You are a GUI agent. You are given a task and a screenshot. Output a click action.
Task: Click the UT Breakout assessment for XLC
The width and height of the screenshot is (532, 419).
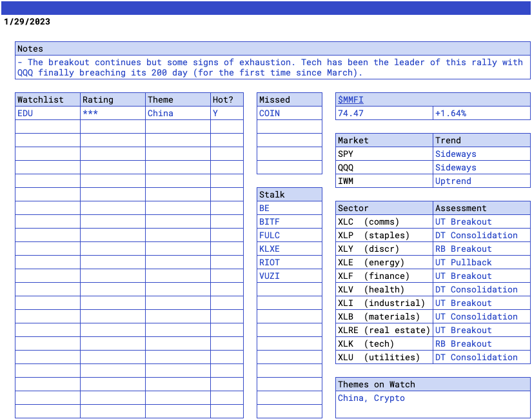point(482,221)
